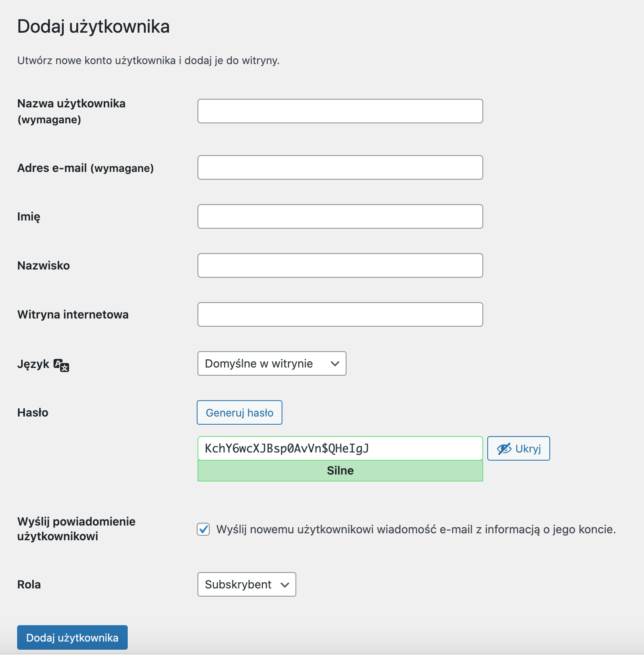
Task: Focus the Witryna internetowa field
Action: 340,314
